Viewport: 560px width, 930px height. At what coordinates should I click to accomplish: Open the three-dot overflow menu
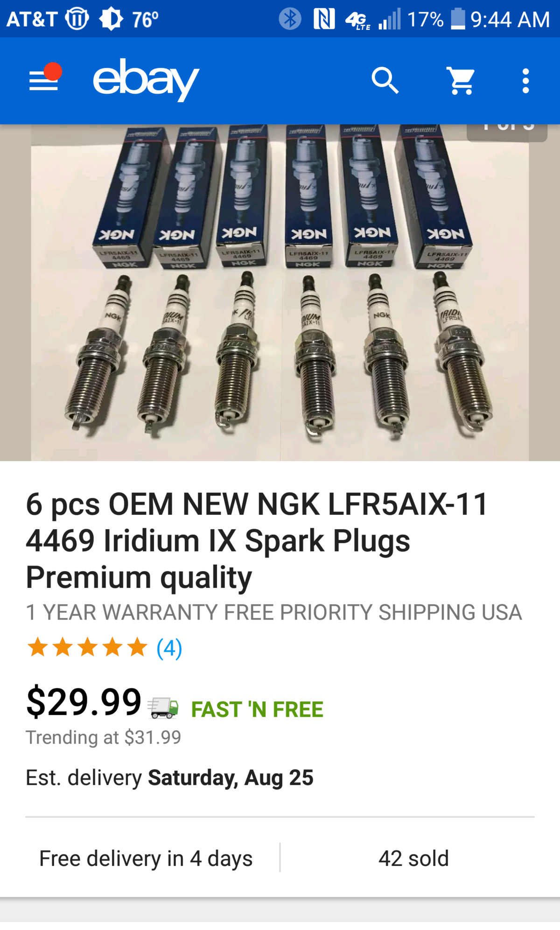click(525, 81)
